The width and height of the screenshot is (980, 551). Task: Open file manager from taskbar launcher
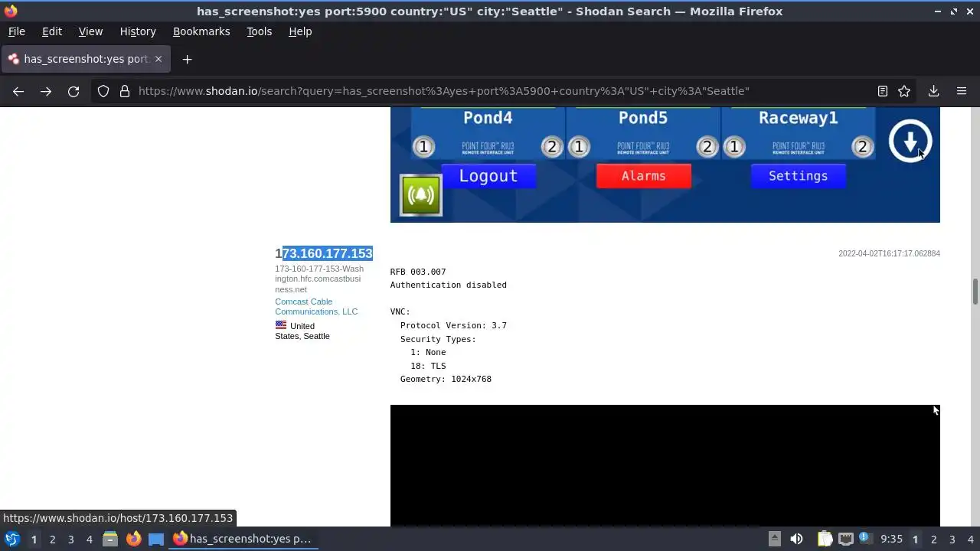coord(110,540)
